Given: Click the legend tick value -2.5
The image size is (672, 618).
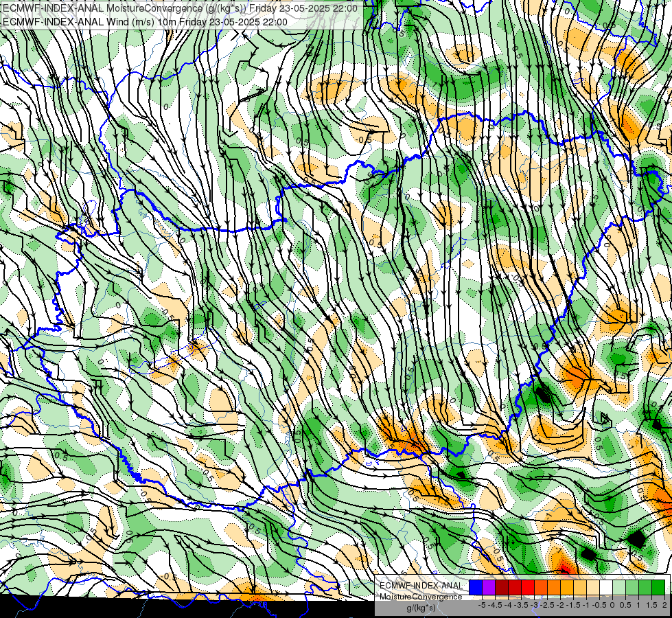Looking at the screenshot, I should (x=547, y=605).
